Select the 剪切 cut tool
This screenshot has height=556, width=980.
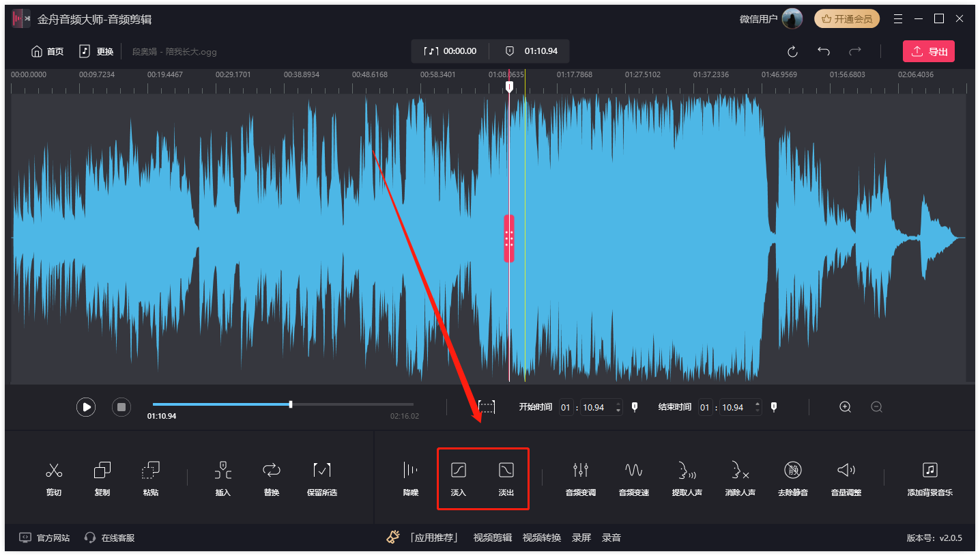(54, 478)
